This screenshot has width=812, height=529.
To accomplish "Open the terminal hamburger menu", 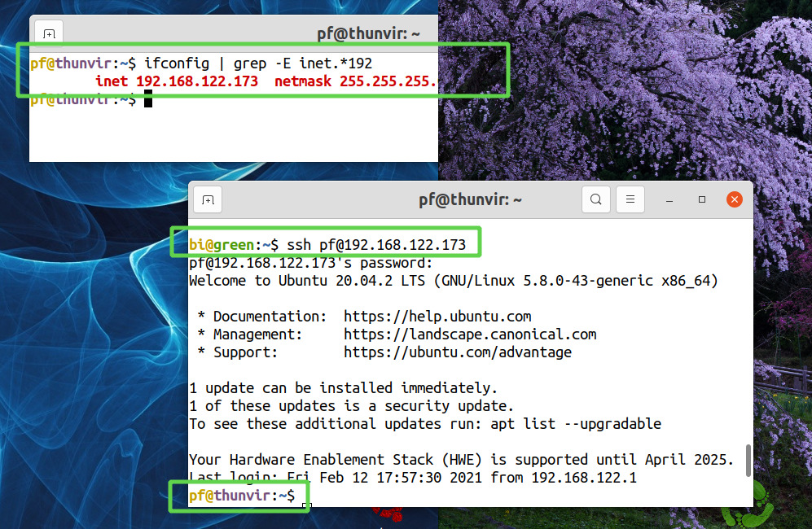I will [630, 199].
